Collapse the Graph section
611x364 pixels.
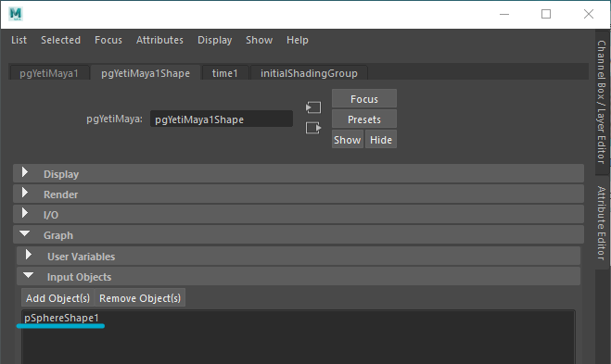click(x=299, y=234)
